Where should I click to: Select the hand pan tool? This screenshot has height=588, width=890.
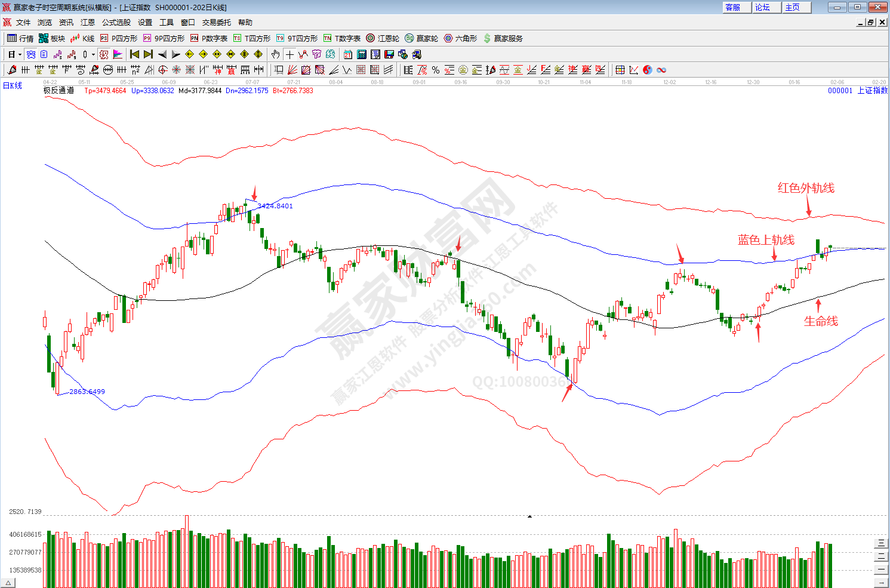275,54
